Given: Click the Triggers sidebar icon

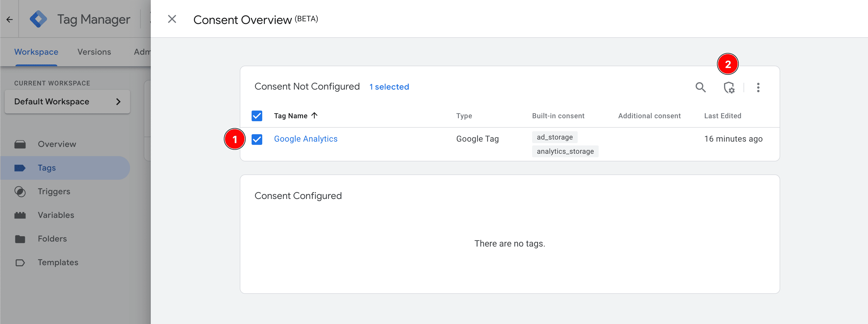Looking at the screenshot, I should point(20,191).
